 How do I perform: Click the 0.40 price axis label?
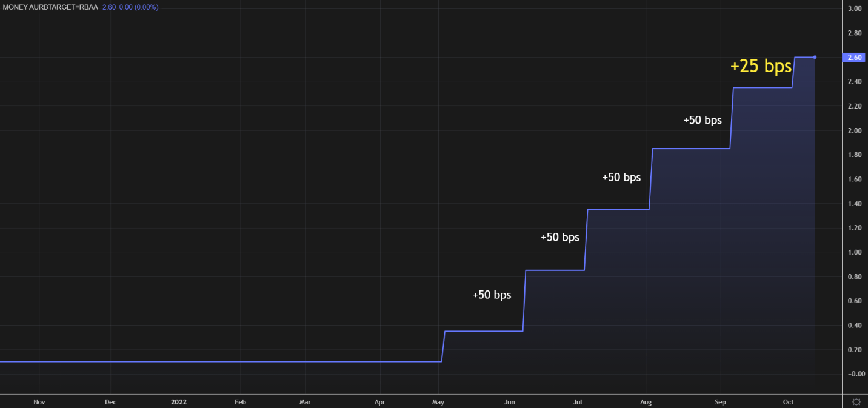tap(855, 326)
